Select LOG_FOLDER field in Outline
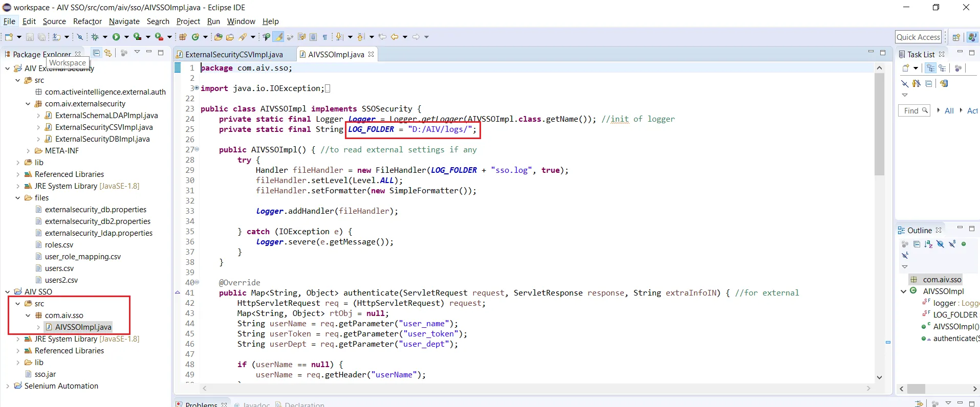Image resolution: width=980 pixels, height=407 pixels. (x=955, y=315)
